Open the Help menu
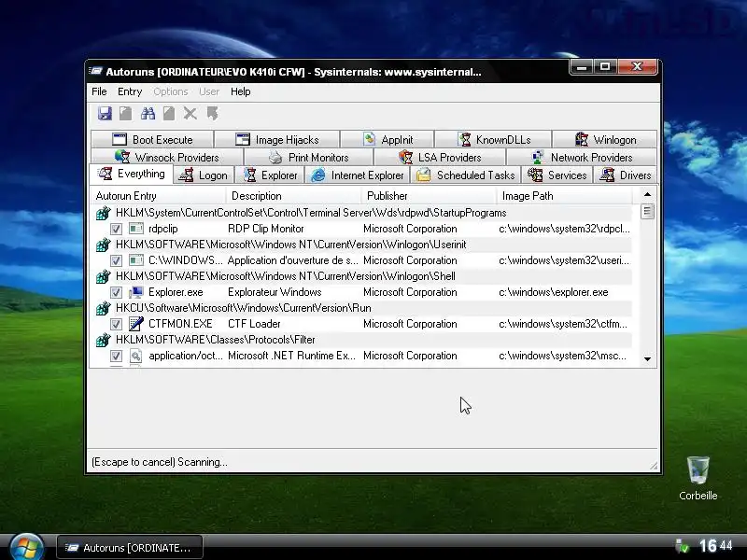747x560 pixels. (241, 91)
